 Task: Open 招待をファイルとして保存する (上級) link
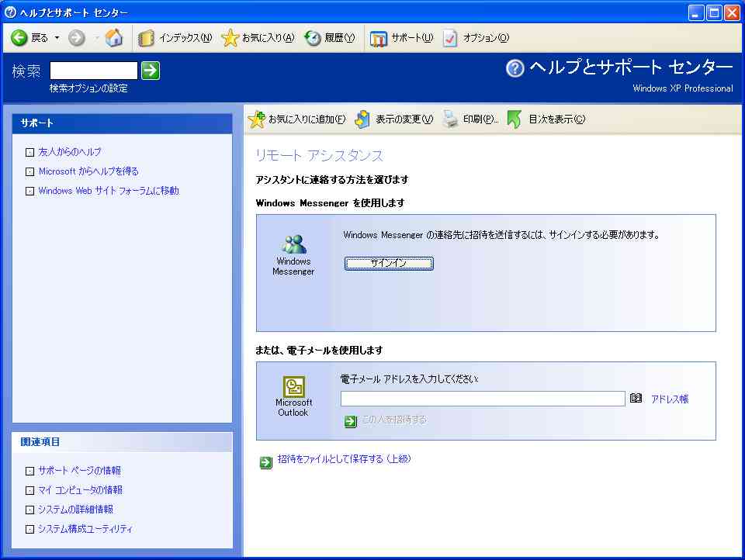(x=344, y=459)
